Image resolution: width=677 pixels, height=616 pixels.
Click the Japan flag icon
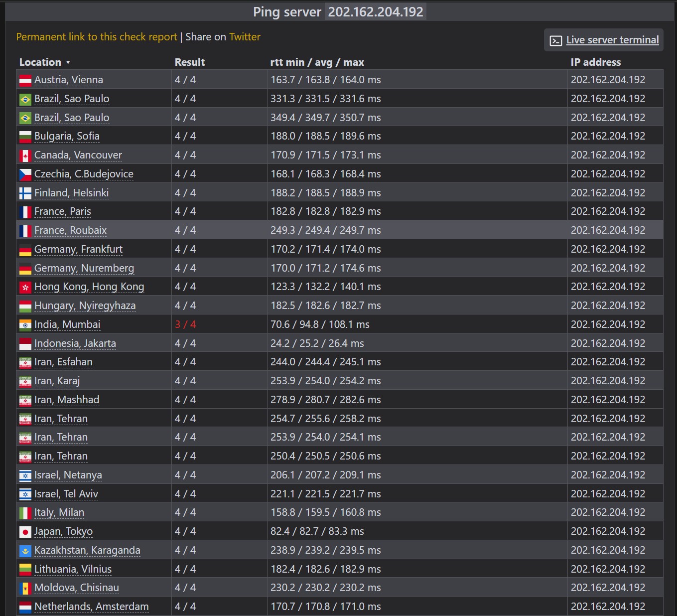tap(25, 532)
